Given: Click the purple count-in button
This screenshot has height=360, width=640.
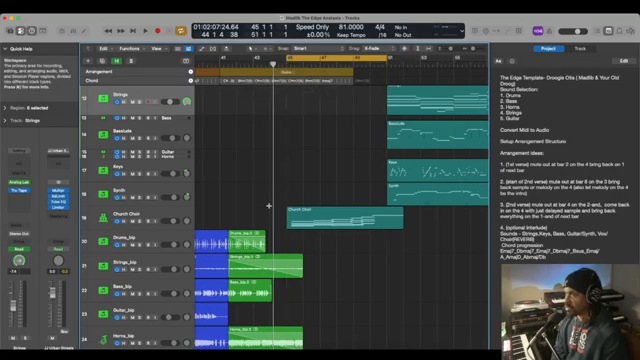Looking at the screenshot, I should pos(538,31).
